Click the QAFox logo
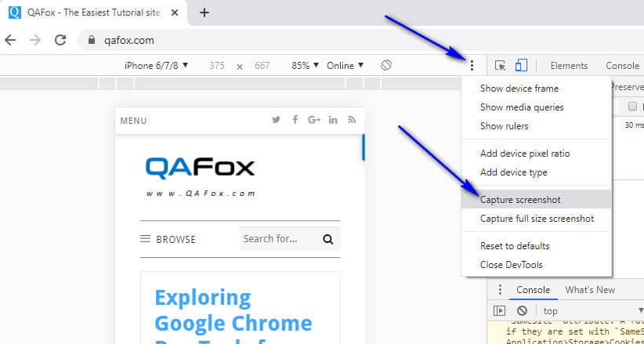 pyautogui.click(x=200, y=177)
